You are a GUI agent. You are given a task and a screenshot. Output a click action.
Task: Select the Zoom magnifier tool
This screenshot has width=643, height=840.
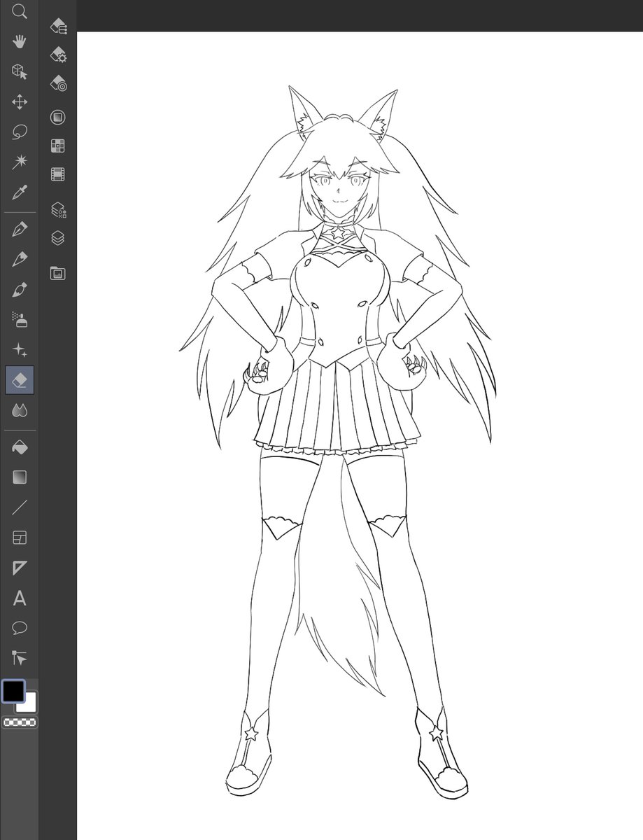(x=20, y=11)
